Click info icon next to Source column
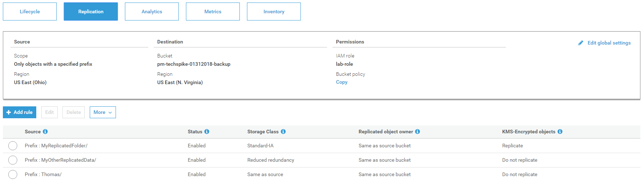The image size is (644, 184). click(x=45, y=132)
